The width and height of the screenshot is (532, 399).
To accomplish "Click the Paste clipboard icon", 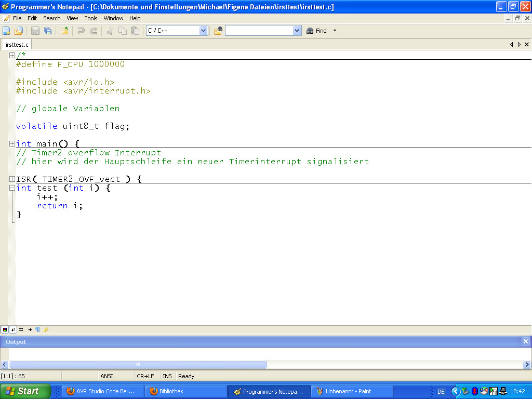I will (x=135, y=31).
